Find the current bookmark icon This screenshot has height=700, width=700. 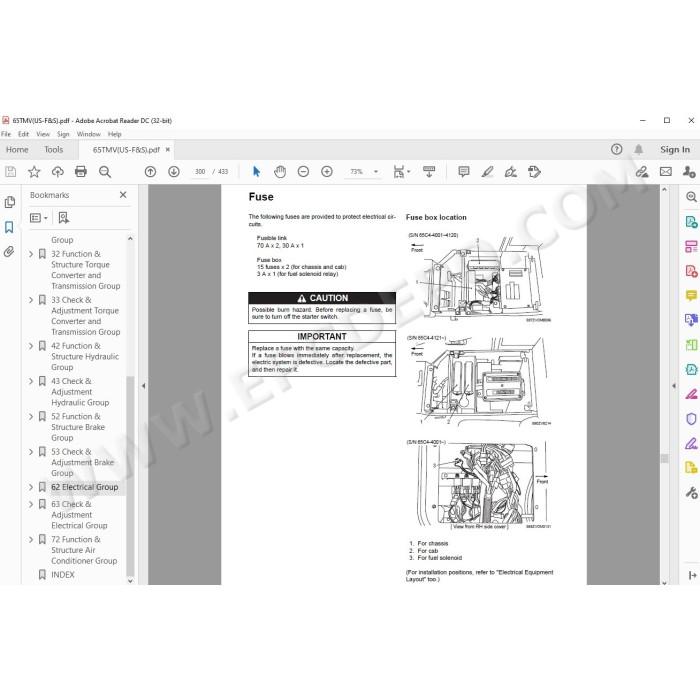(64, 218)
